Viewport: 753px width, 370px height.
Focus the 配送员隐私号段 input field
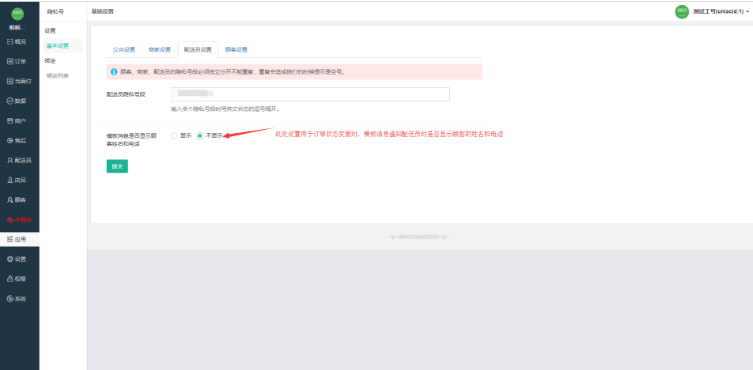click(310, 94)
